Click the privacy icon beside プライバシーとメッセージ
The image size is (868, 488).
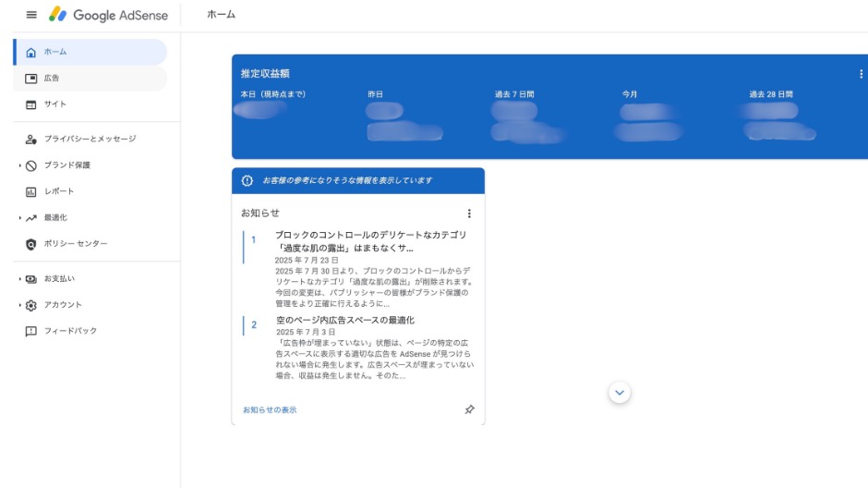[x=31, y=139]
